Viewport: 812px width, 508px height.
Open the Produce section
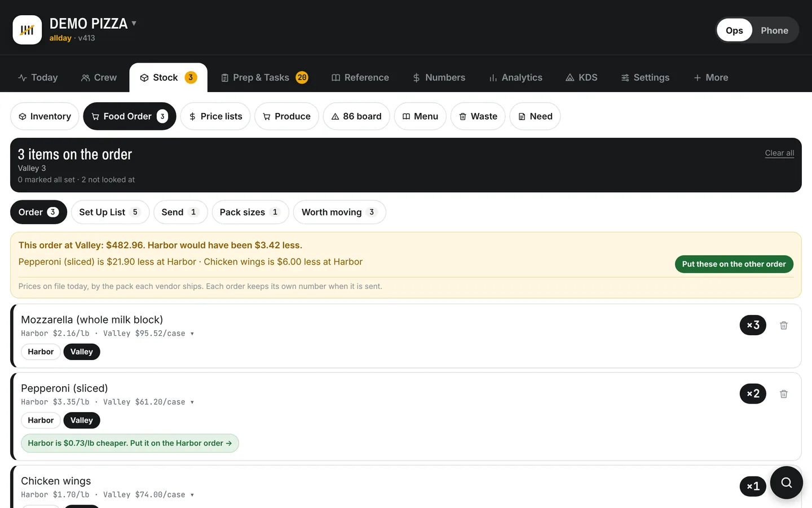click(x=286, y=116)
